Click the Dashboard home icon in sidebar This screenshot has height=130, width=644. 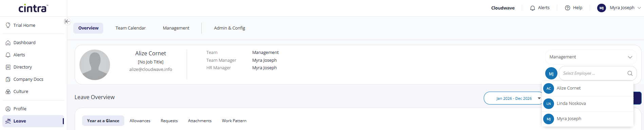(x=8, y=43)
